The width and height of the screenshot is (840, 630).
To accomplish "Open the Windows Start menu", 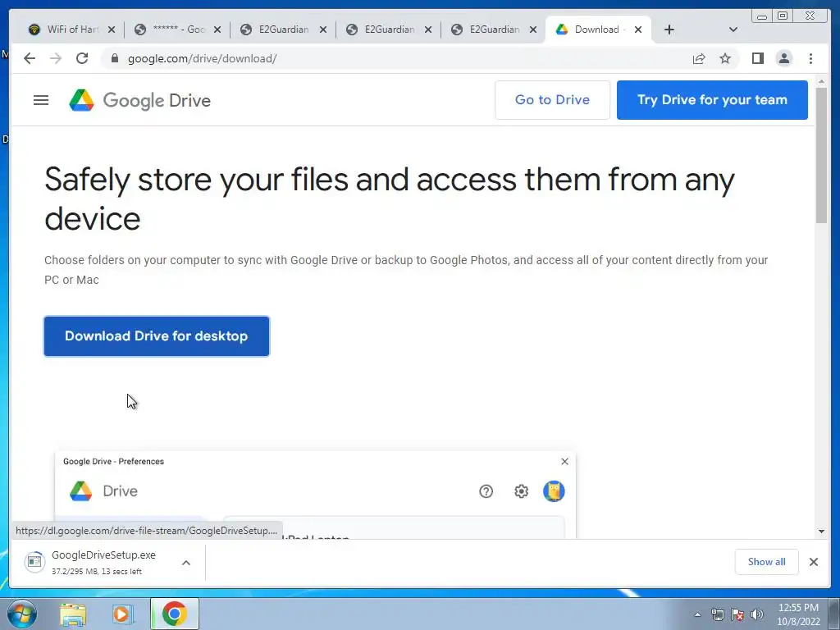I will click(x=22, y=614).
